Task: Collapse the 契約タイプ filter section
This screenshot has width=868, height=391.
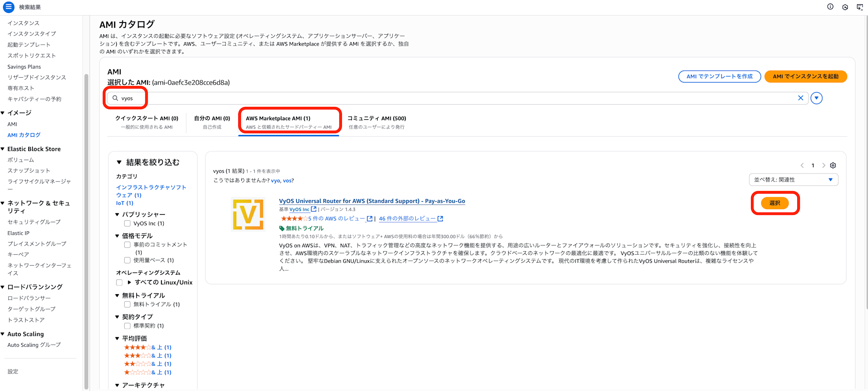Action: (117, 317)
